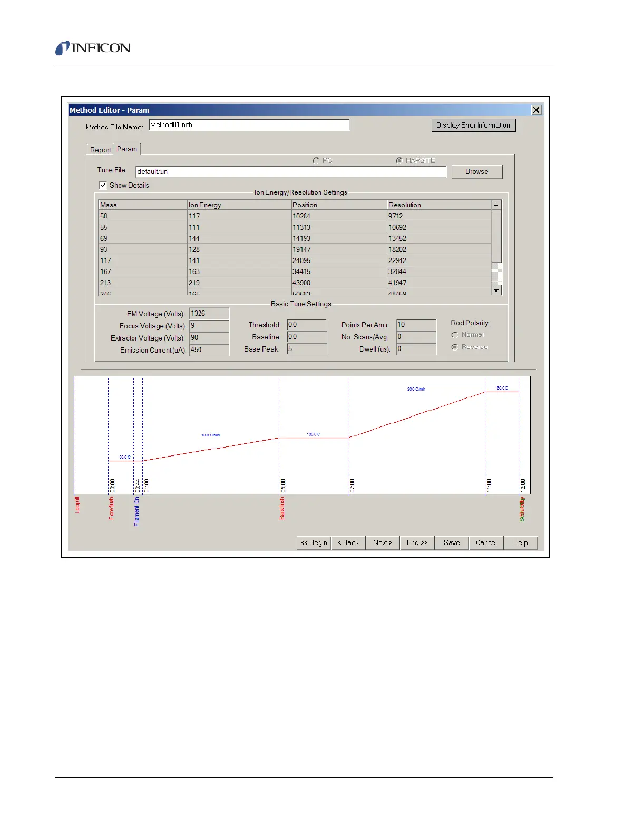Screen dimensions: 644x835
Task: Click the EM Voltage field
Action: click(209, 314)
